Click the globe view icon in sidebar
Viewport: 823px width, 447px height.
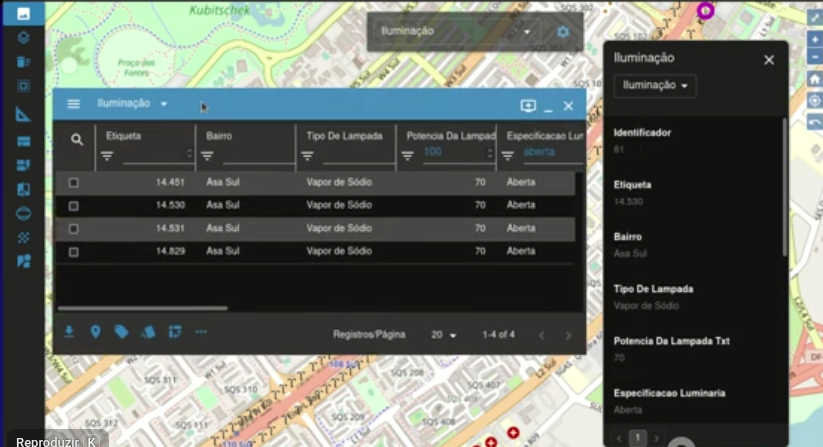[23, 214]
